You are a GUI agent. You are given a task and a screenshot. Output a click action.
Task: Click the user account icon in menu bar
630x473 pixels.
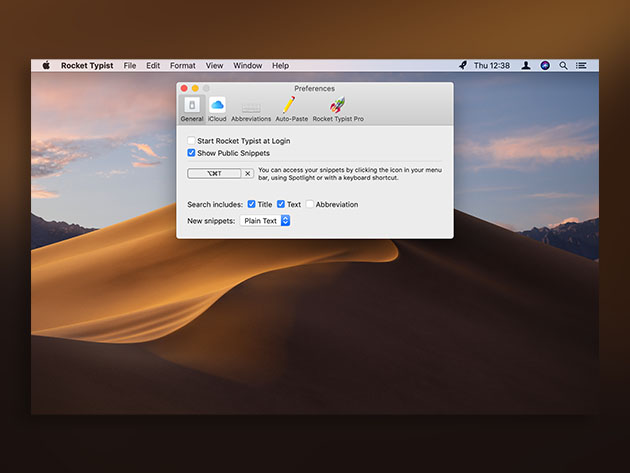point(526,65)
